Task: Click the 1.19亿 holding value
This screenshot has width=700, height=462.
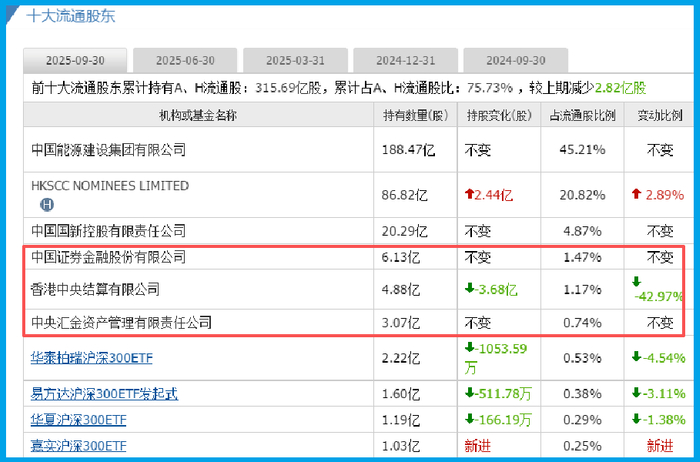Action: [x=401, y=420]
